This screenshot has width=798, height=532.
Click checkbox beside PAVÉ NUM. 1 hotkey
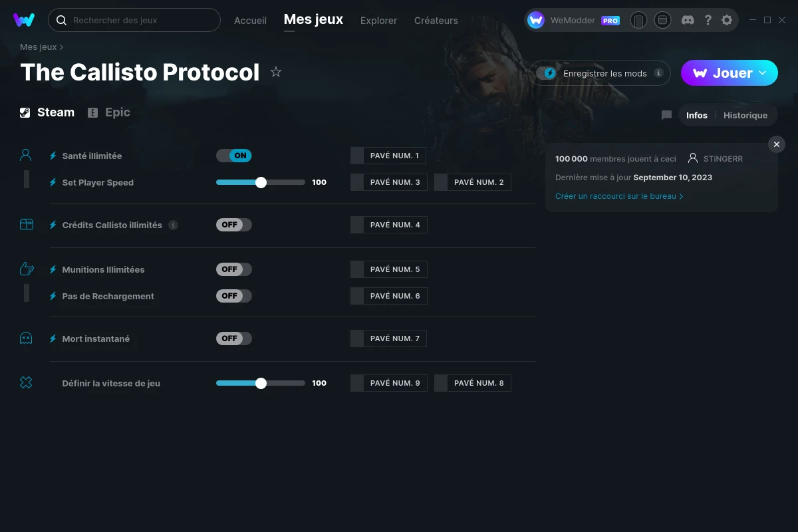(x=357, y=156)
